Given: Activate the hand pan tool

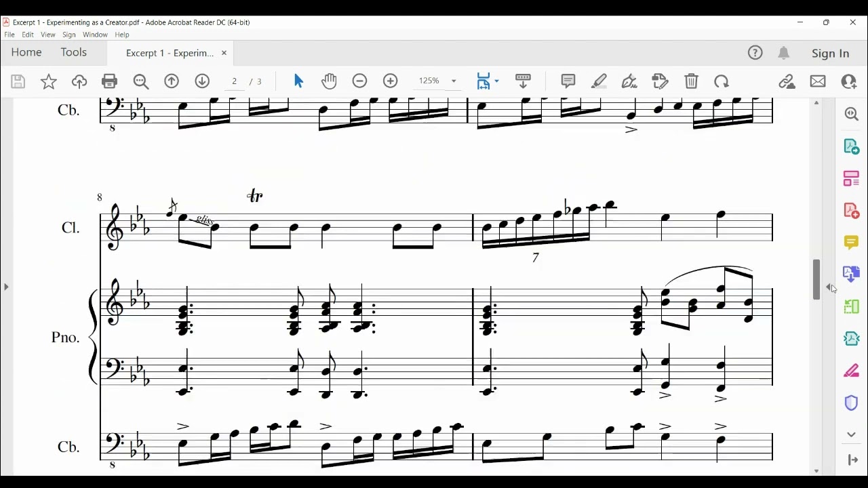Looking at the screenshot, I should click(329, 81).
